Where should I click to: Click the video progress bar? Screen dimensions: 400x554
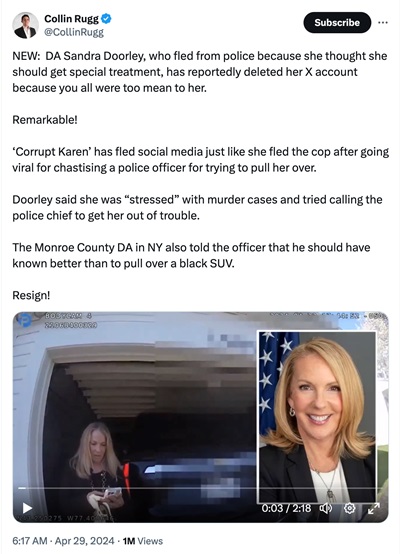[200, 488]
